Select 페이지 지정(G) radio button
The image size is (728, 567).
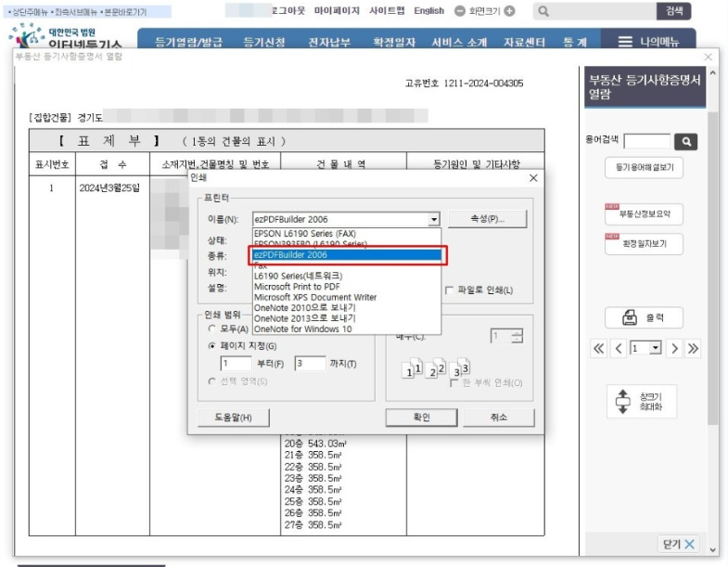(x=212, y=346)
